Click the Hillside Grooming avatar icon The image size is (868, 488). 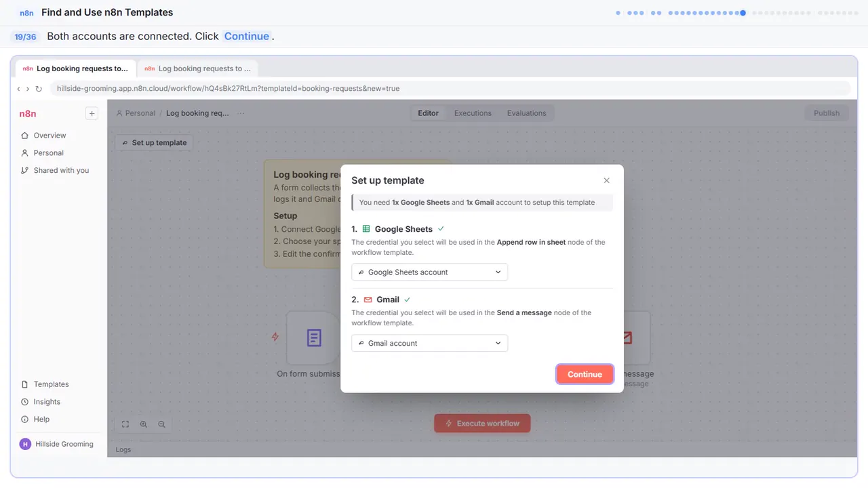pos(26,444)
